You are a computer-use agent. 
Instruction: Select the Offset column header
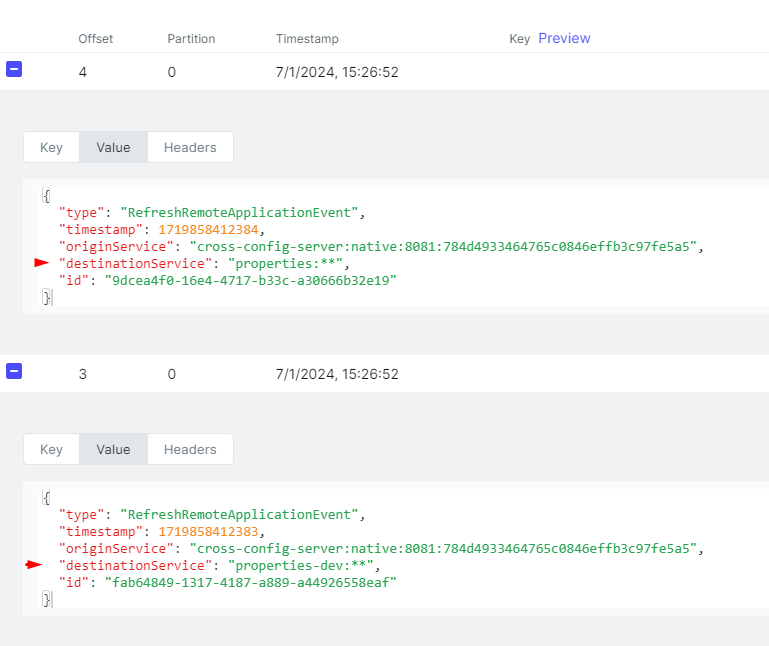click(x=96, y=39)
